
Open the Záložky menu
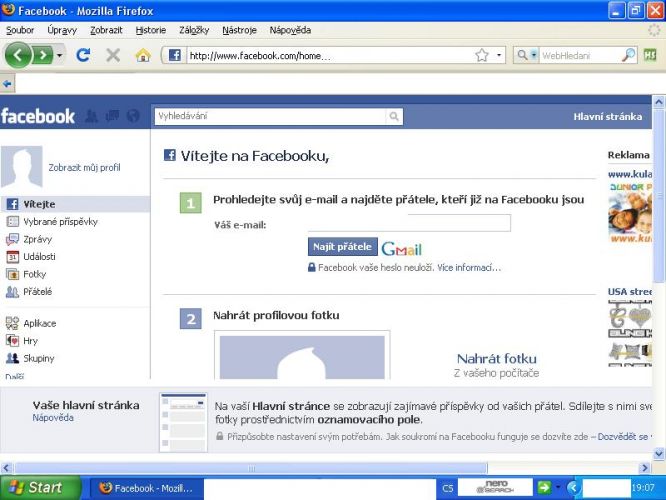194,30
